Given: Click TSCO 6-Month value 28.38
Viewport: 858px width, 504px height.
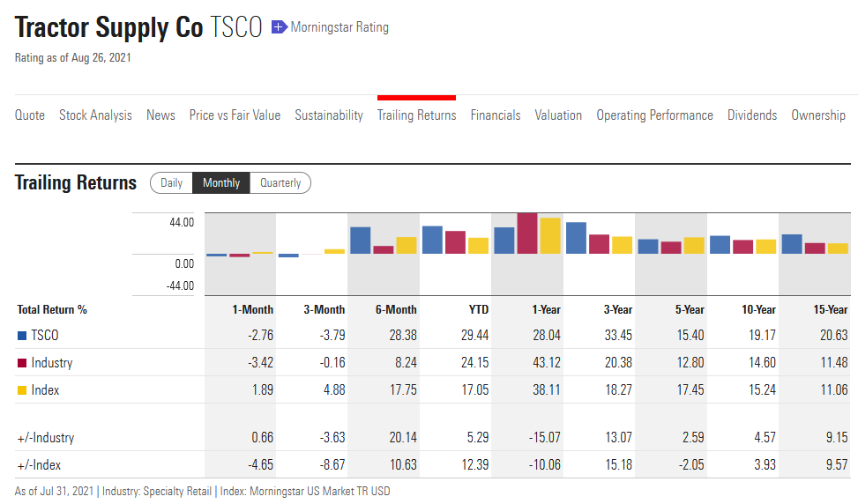Looking at the screenshot, I should pos(403,335).
